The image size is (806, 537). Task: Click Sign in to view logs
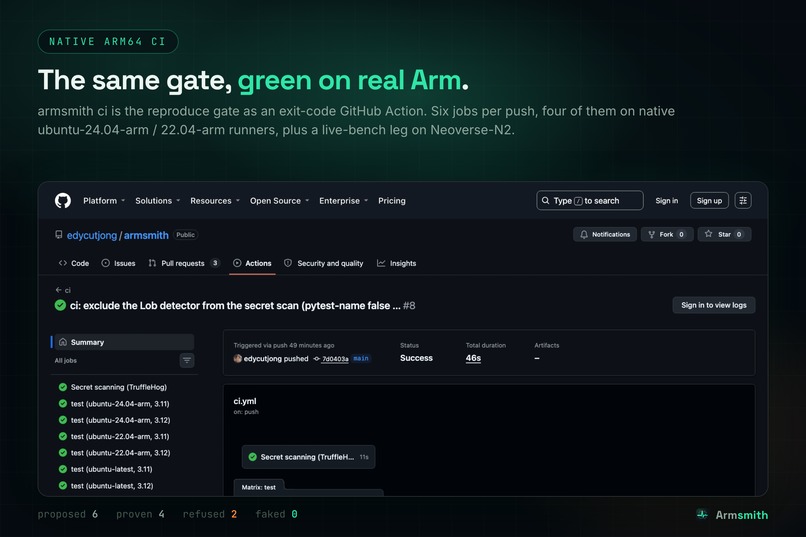click(713, 305)
